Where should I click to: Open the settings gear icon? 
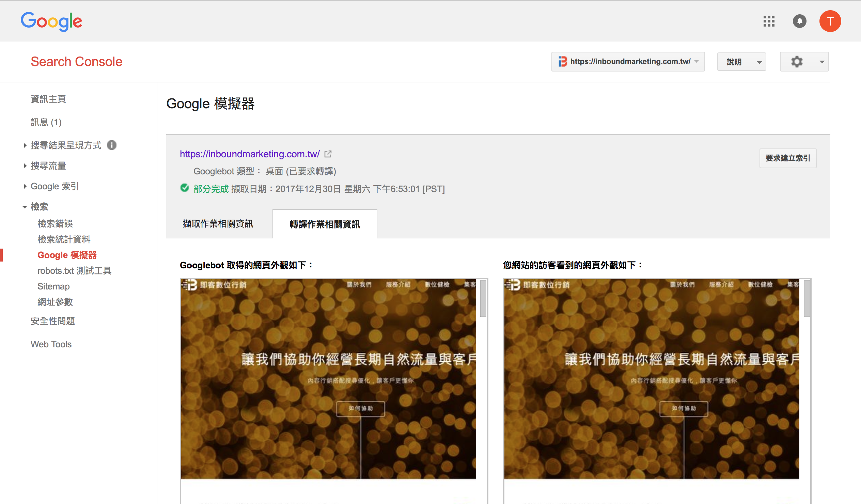tap(797, 62)
